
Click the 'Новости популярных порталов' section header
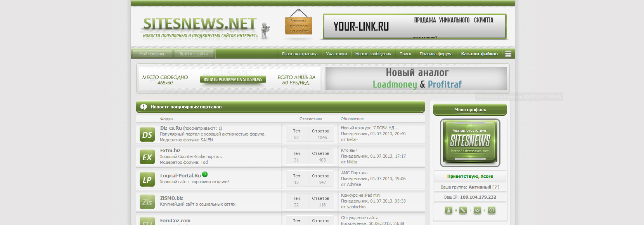click(280, 107)
